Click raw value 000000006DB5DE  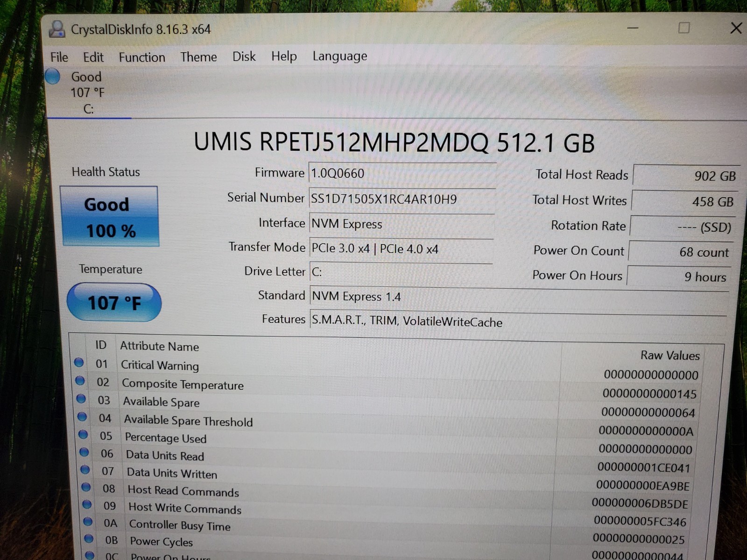[640, 504]
